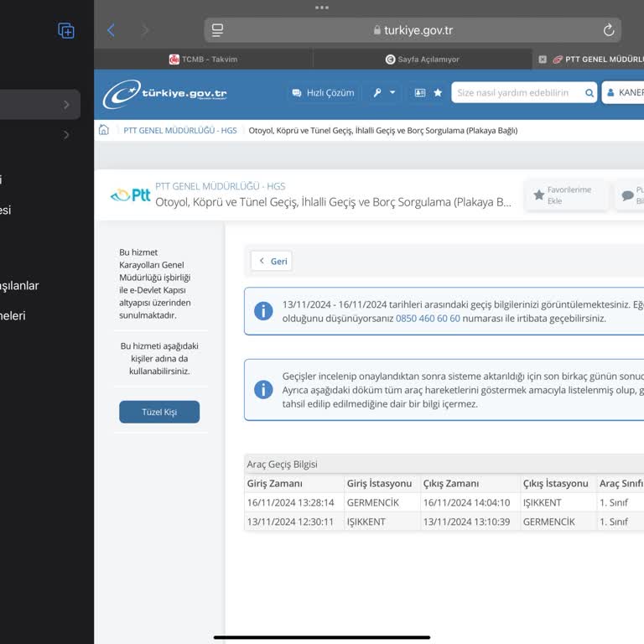Tap the 0850 460 60 60 phone link

[x=428, y=319]
